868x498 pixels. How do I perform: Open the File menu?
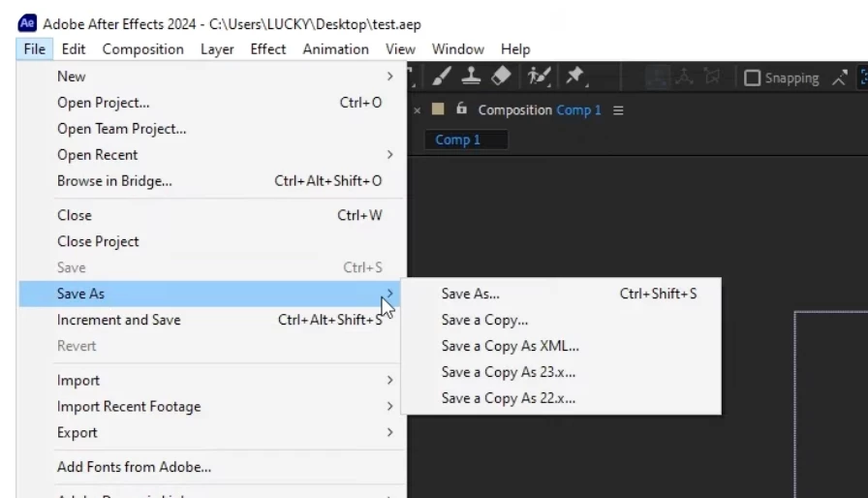click(34, 49)
